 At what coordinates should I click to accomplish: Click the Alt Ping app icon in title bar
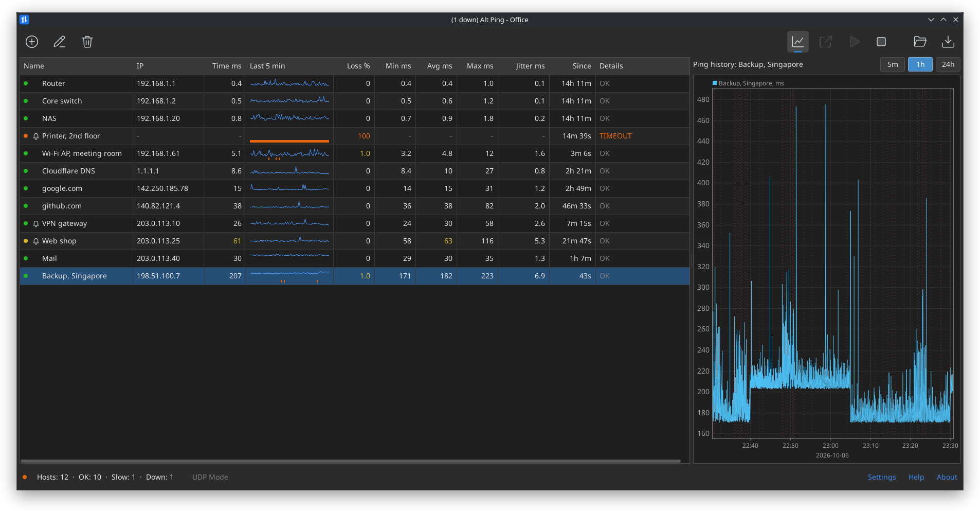pyautogui.click(x=24, y=20)
